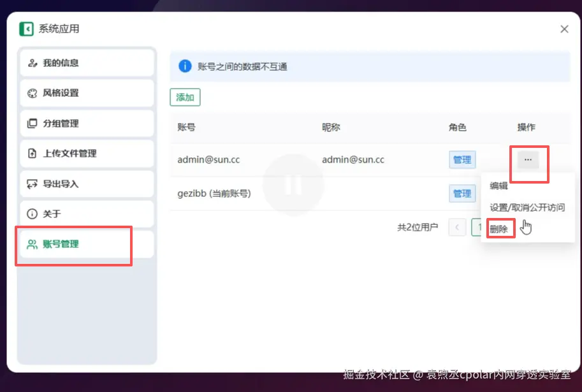Screen dimensions: 582x392
Task: Click the admin@sun.cc nickname cell
Action: coord(353,159)
